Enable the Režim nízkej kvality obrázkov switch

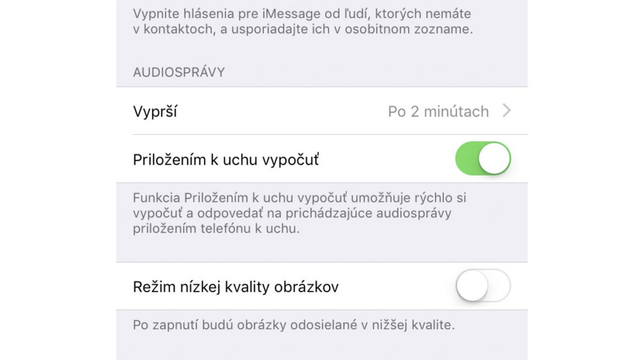coord(483,285)
